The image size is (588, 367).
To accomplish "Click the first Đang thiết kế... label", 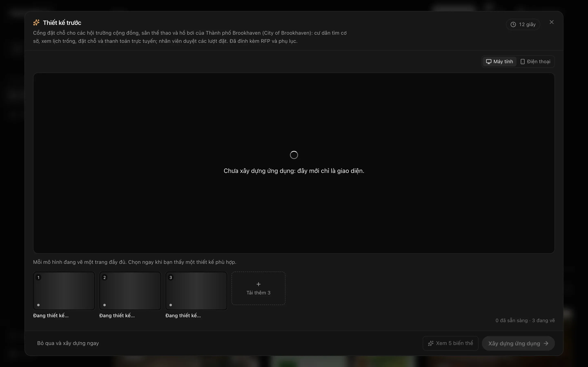I will coord(51,316).
